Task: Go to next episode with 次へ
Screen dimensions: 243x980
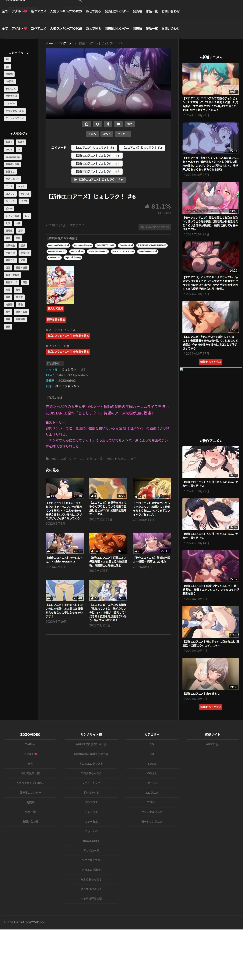Action: point(107,134)
